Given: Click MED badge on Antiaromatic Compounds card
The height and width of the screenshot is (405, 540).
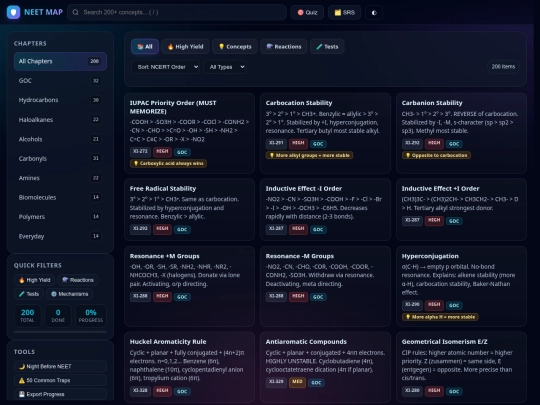Looking at the screenshot, I should click(297, 382).
